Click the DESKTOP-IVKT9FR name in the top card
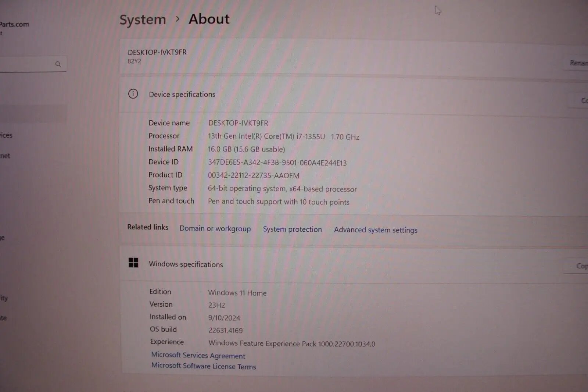This screenshot has width=588, height=392. pos(157,52)
